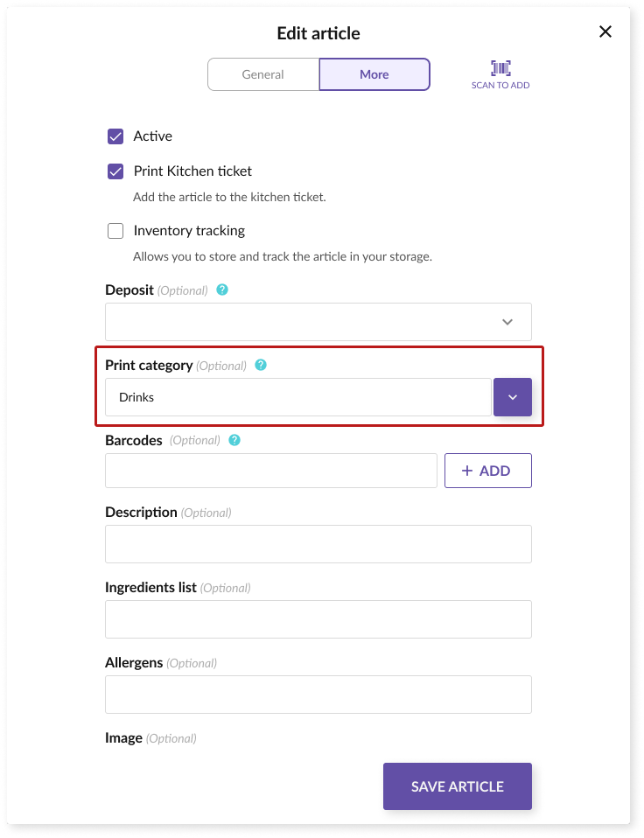The image size is (644, 838).
Task: Click the Save Article button
Action: click(458, 786)
